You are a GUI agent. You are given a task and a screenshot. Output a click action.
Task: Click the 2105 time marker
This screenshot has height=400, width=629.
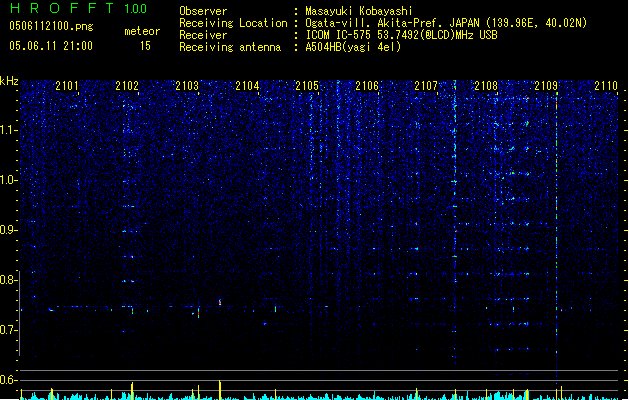[307, 85]
